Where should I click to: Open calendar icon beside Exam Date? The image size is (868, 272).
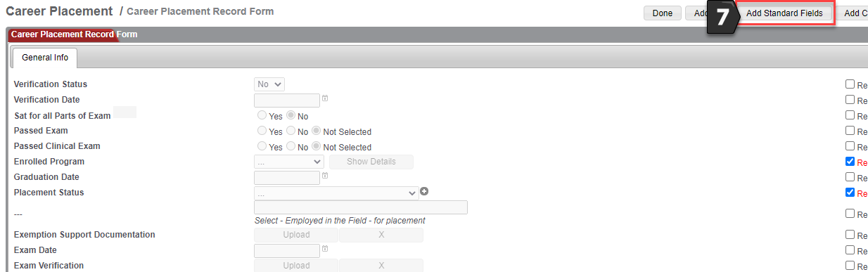pyautogui.click(x=325, y=249)
